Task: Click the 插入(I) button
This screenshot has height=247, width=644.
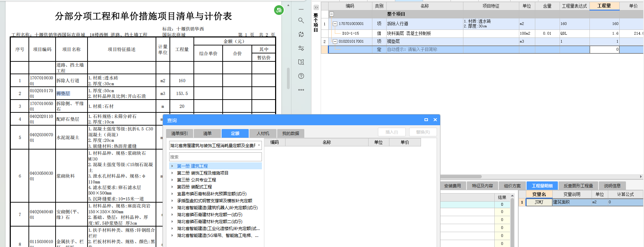Action: (391, 132)
